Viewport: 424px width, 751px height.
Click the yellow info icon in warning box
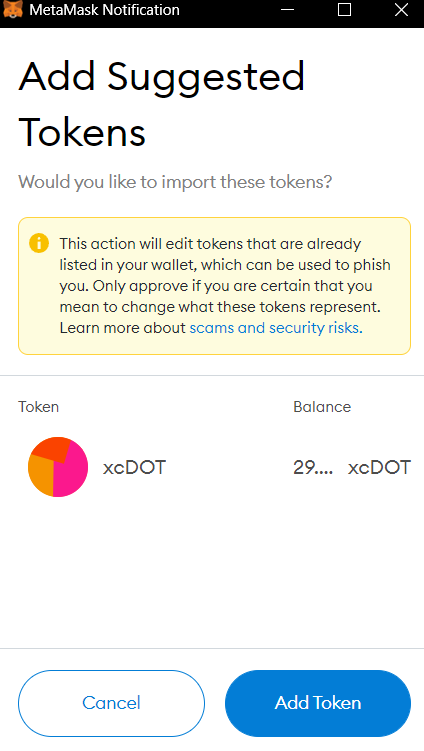point(39,243)
